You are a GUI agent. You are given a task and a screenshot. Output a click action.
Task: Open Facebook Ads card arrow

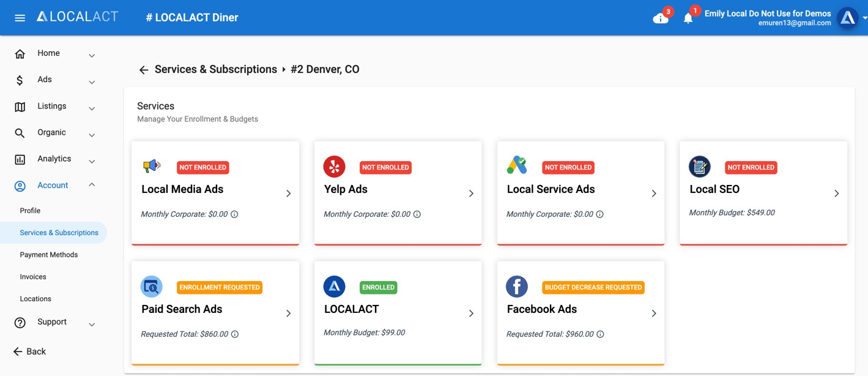pos(654,314)
